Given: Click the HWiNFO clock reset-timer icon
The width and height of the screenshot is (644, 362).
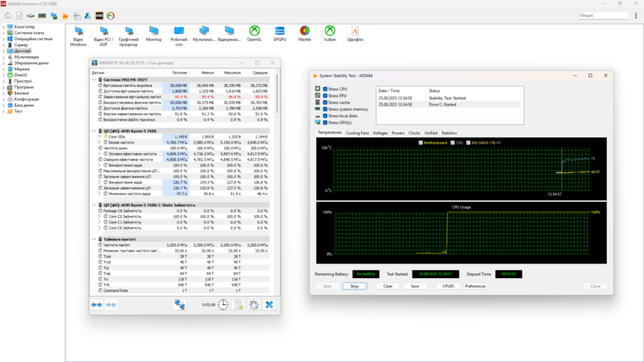Looking at the screenshot, I should tap(223, 304).
